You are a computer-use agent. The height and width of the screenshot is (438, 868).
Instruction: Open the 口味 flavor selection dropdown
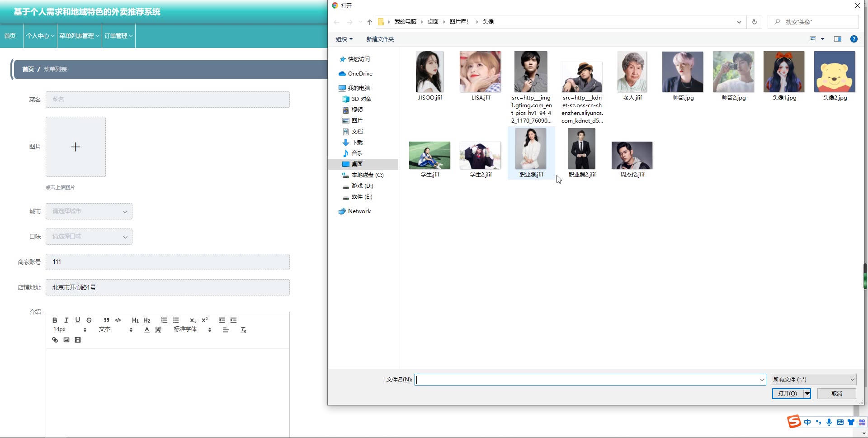(x=89, y=237)
